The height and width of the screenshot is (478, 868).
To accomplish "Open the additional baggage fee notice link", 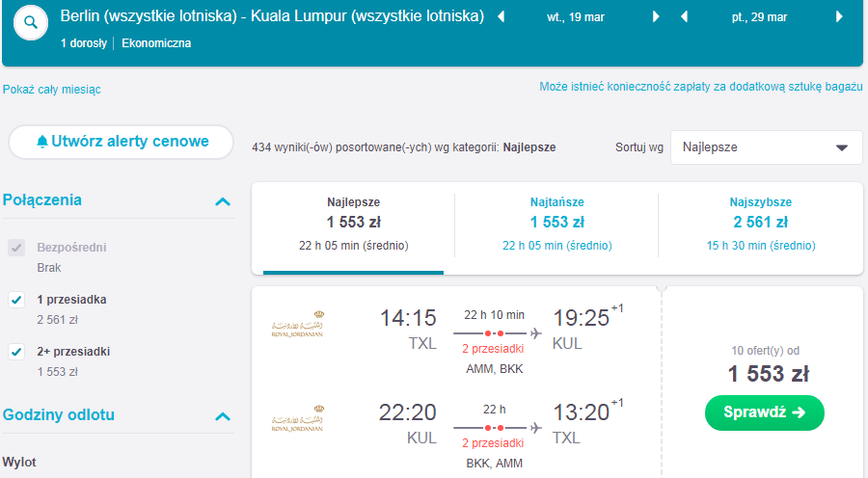I will point(701,87).
